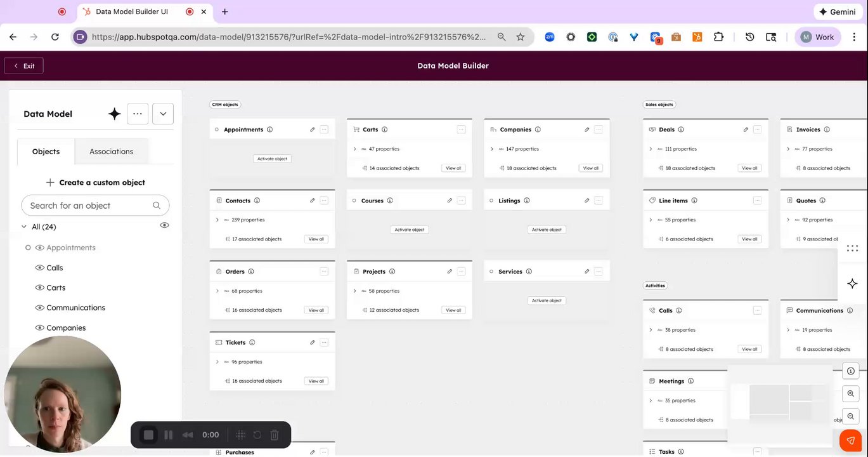Viewport: 868px width, 457px height.
Task: Hide Communications object via eye icon
Action: [39, 308]
